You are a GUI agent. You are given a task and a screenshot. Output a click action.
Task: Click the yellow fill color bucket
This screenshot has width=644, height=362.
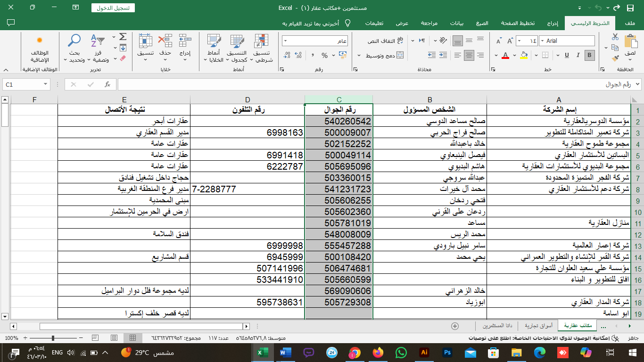coord(523,55)
